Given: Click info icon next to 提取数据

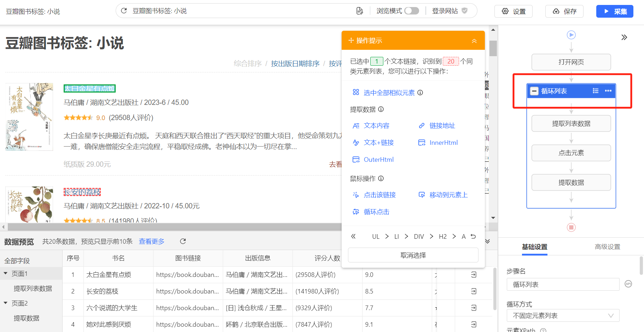Looking at the screenshot, I should (x=381, y=109).
